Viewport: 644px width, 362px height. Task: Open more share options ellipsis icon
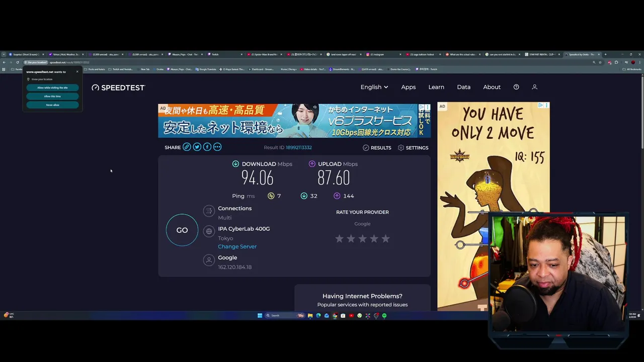point(217,147)
